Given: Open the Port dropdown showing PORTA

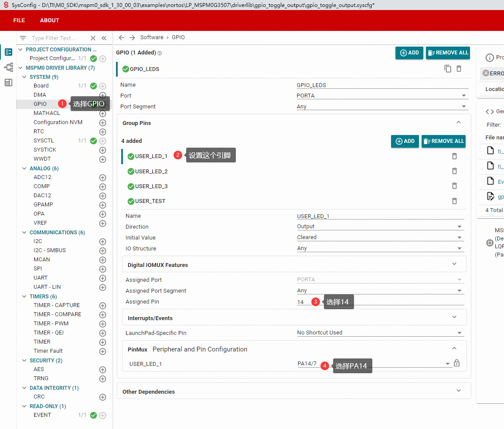Looking at the screenshot, I should pyautogui.click(x=382, y=96).
